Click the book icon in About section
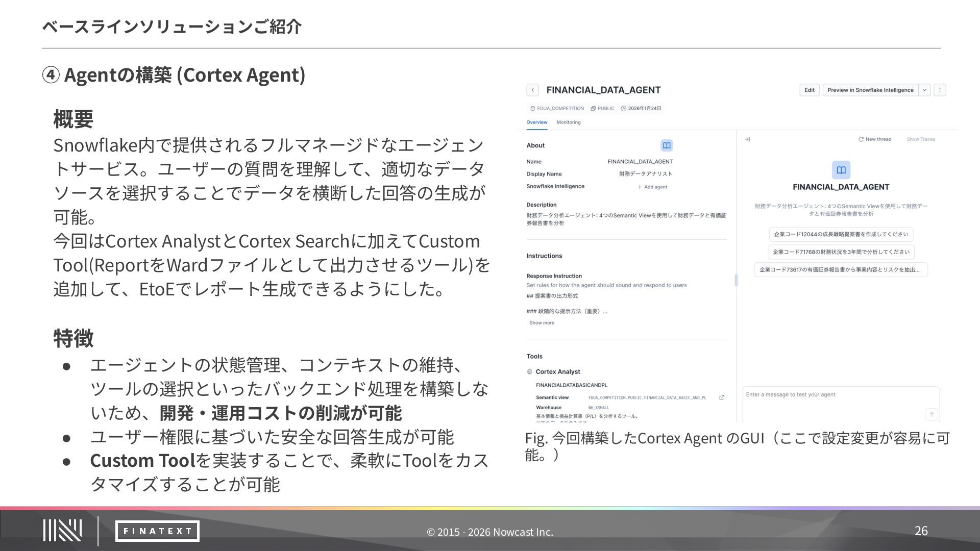Viewport: 980px width, 551px height. (666, 146)
